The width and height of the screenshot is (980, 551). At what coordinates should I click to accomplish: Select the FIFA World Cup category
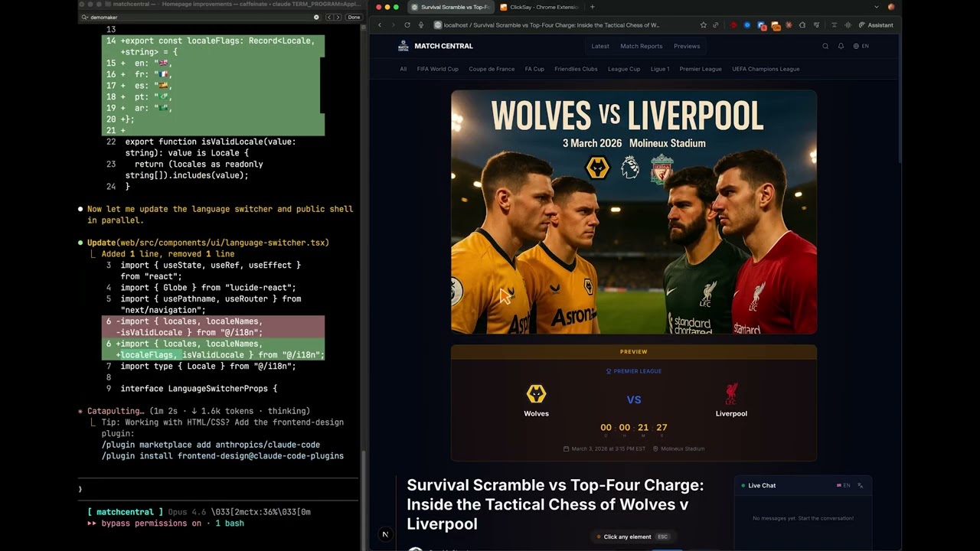coord(438,69)
